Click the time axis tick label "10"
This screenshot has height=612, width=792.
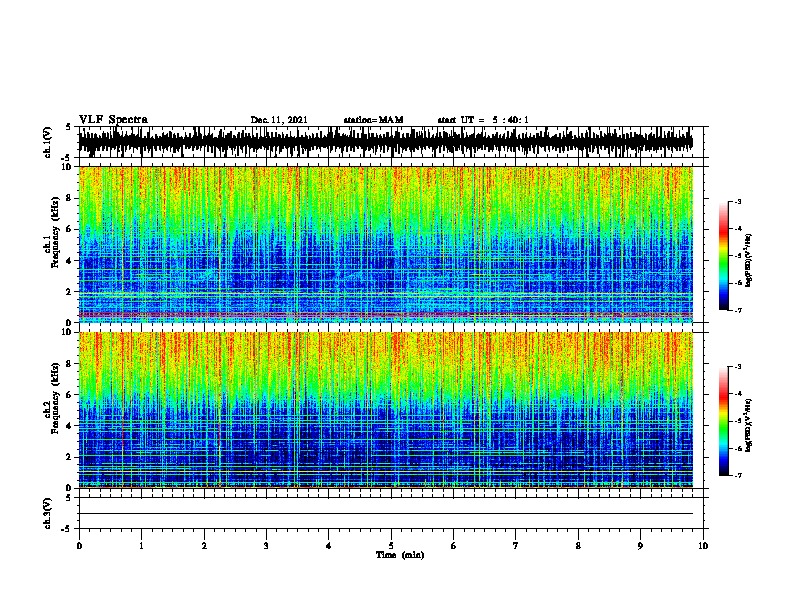703,546
